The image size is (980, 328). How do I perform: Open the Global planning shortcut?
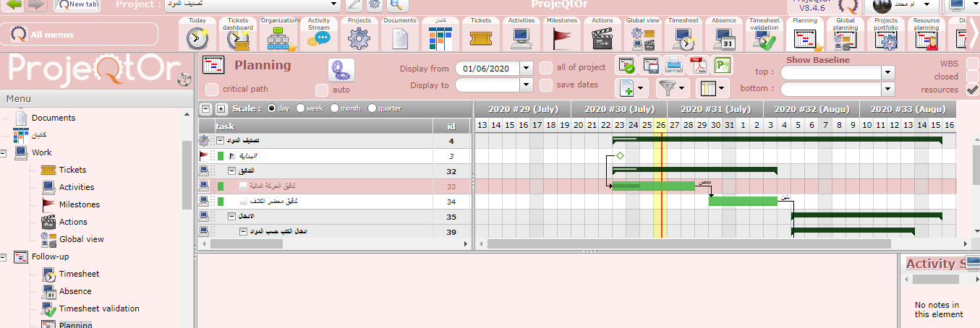coord(845,33)
